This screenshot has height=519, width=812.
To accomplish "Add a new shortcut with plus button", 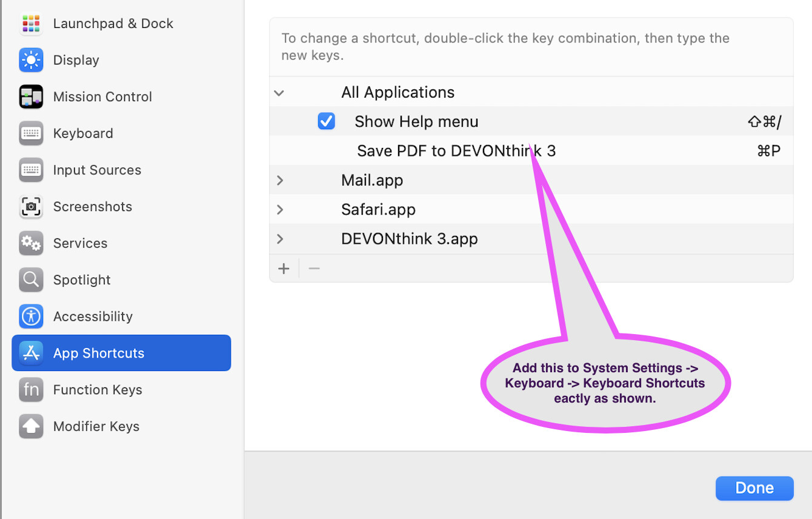I will click(284, 269).
